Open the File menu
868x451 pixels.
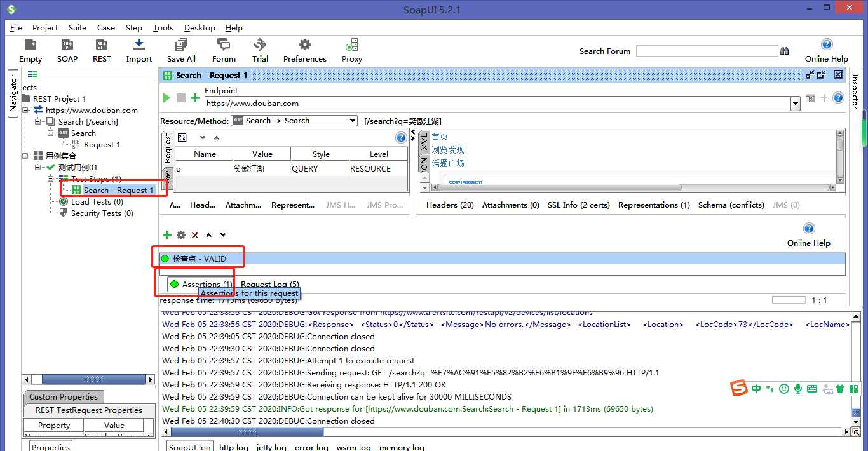(x=16, y=27)
